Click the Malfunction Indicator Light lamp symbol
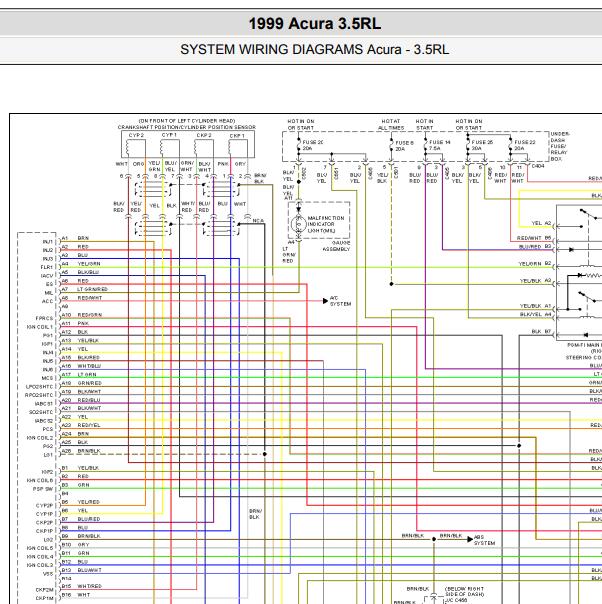Viewport: 602px width, 604px height. (x=298, y=224)
